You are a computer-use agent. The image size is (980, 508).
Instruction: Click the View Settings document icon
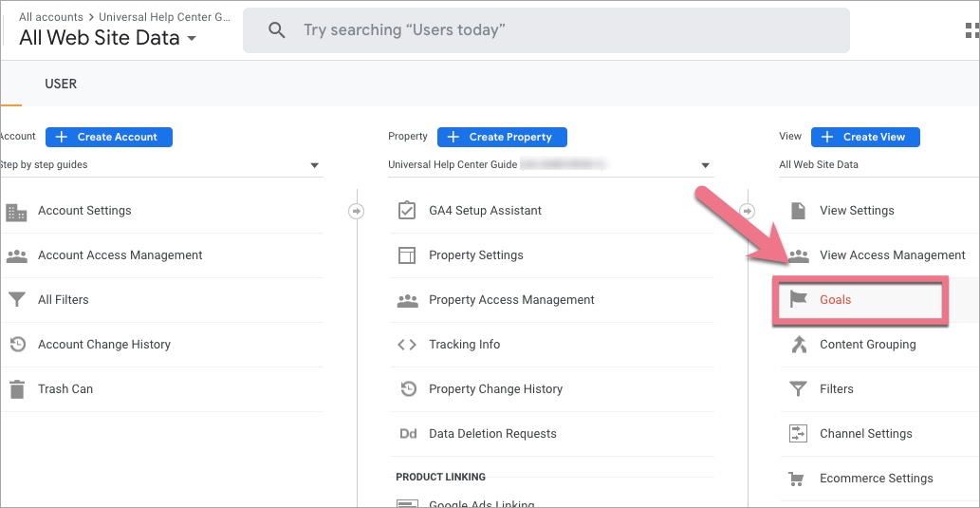pos(798,211)
